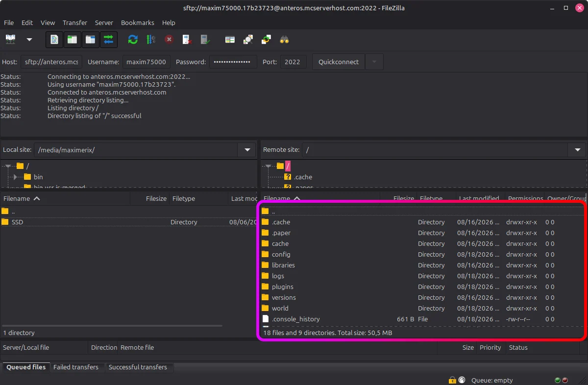Click the Username input field
Screen dimensions: 588x385
click(x=146, y=62)
